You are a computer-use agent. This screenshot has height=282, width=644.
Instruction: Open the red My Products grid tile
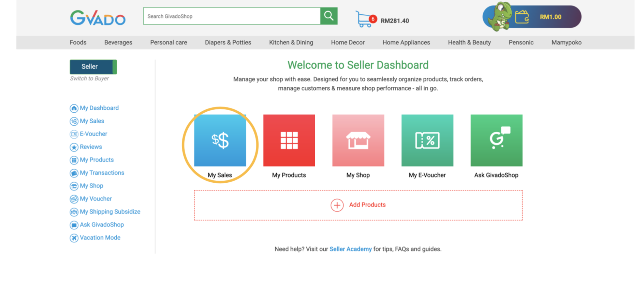tap(289, 140)
